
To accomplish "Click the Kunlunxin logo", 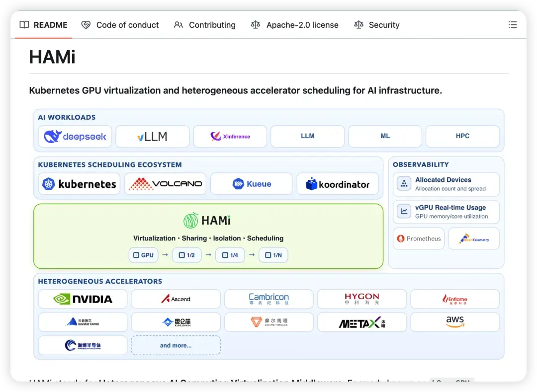I will 176,322.
